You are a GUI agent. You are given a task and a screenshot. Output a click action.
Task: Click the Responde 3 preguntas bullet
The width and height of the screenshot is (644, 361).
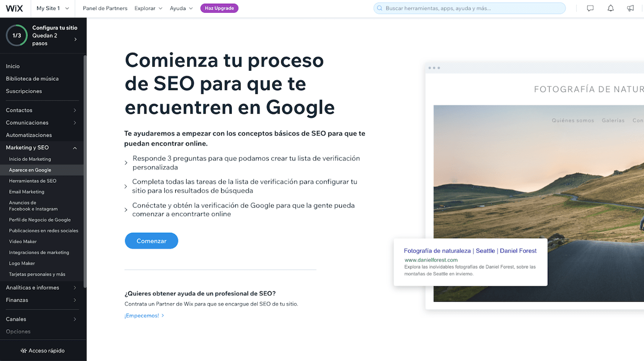point(246,163)
